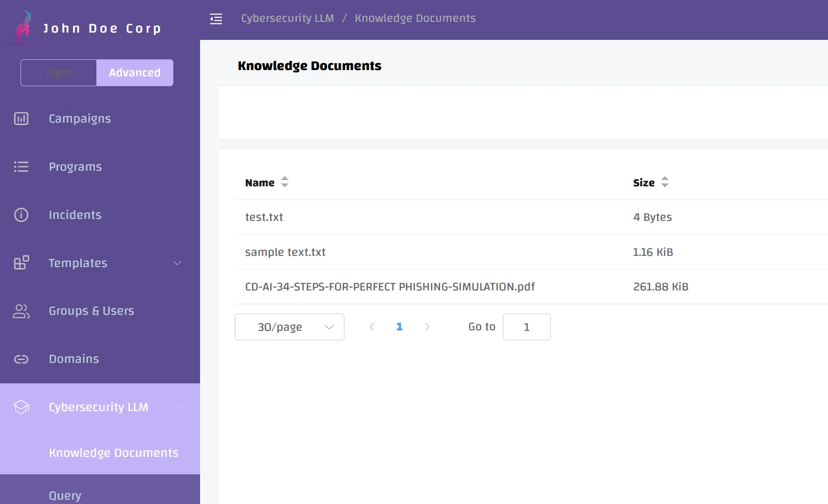Open the 30/page size dropdown

pos(290,327)
